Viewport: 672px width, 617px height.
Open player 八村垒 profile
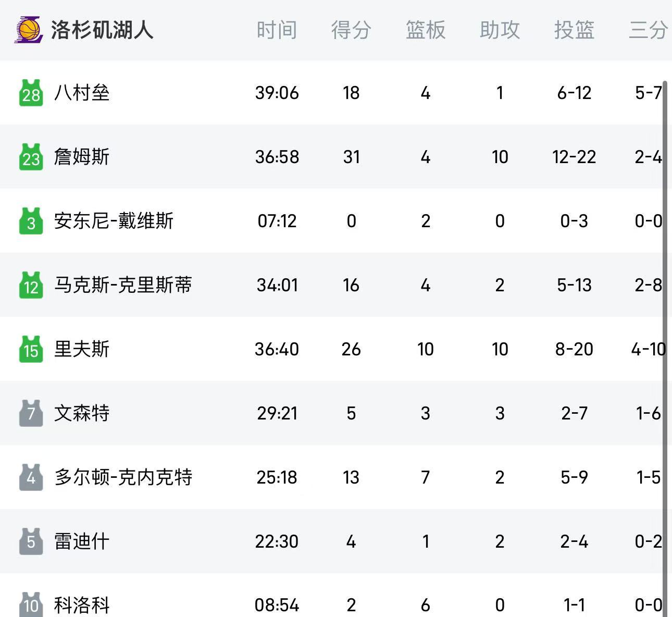82,93
